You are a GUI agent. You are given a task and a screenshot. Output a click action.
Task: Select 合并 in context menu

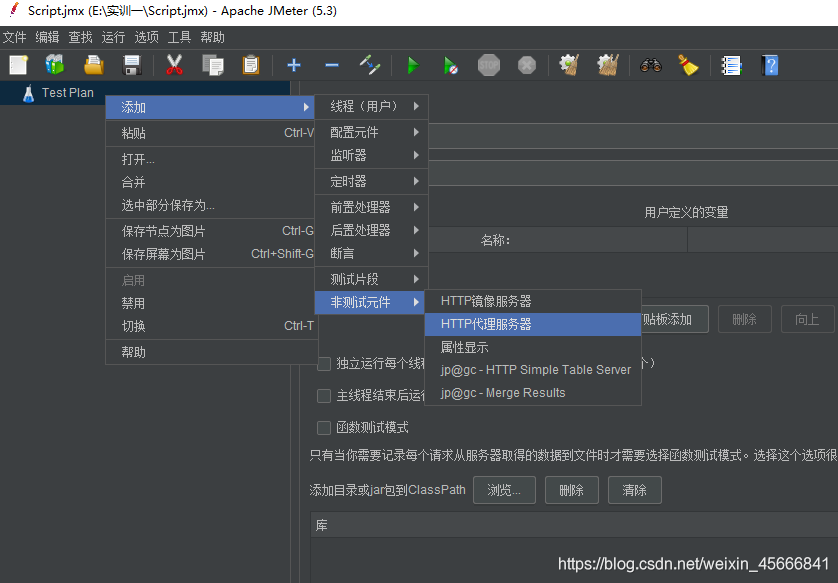pos(210,182)
